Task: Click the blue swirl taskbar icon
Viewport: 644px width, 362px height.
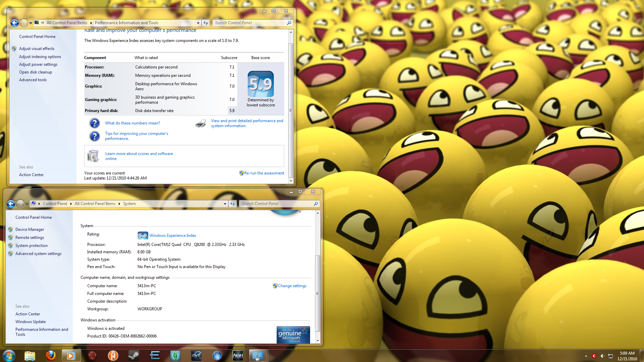Action: pyautogui.click(x=217, y=356)
